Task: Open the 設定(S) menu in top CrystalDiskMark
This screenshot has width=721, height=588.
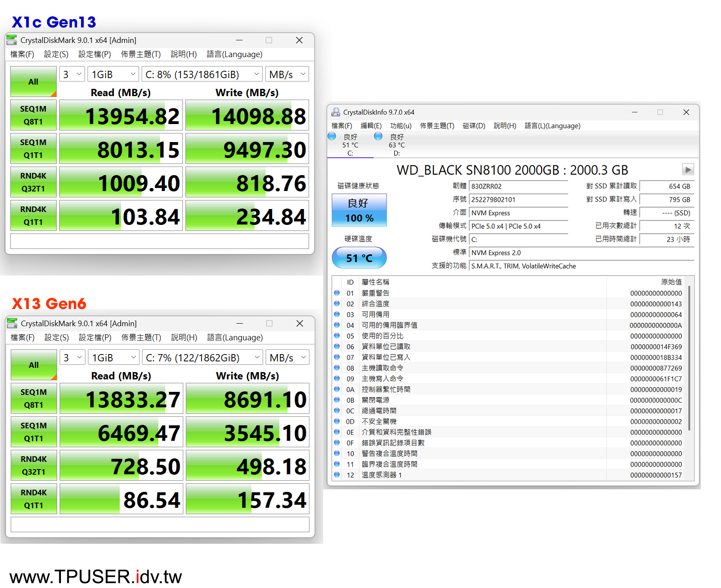Action: pyautogui.click(x=56, y=54)
